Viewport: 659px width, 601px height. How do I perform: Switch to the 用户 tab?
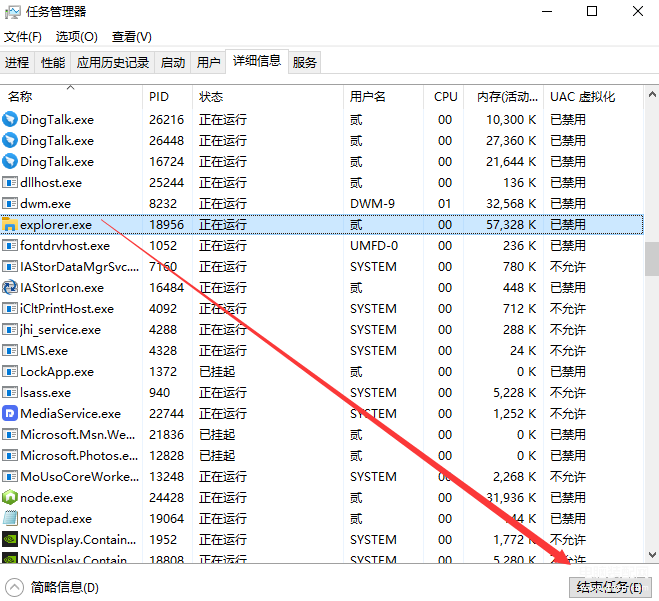[208, 63]
